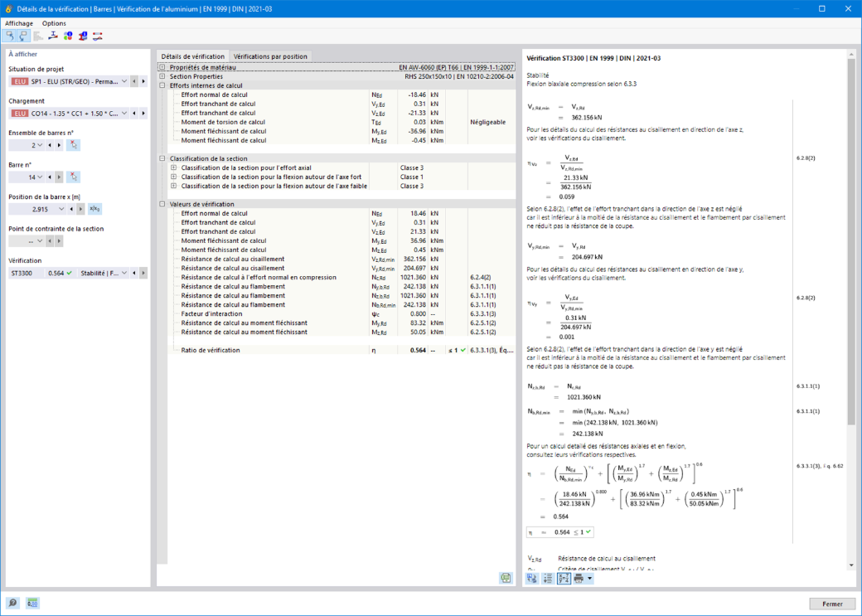Image resolution: width=862 pixels, height=616 pixels.
Task: Open the Situation de projet dropdown
Action: 124,81
